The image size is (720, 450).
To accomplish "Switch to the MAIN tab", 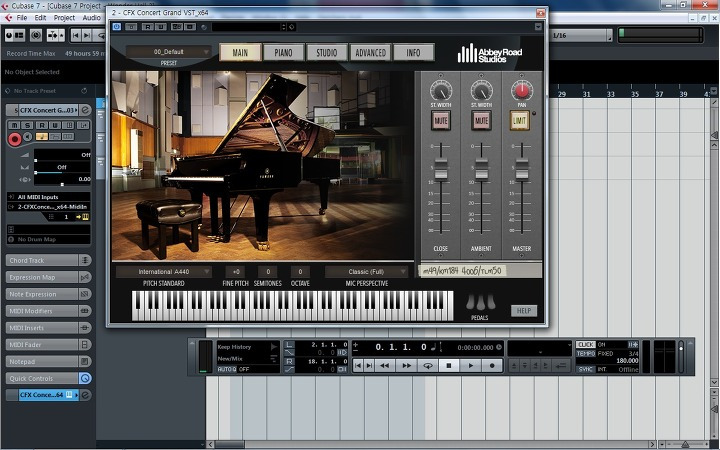I will tap(240, 53).
